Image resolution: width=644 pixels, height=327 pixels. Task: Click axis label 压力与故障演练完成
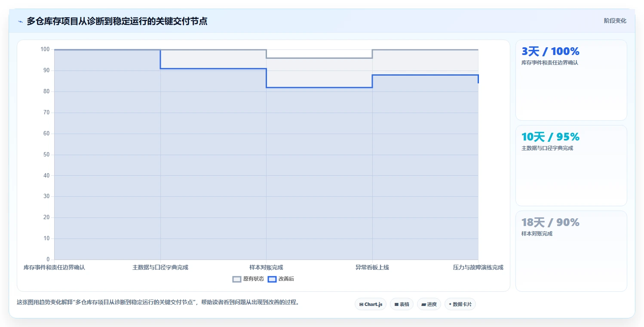[x=478, y=267]
